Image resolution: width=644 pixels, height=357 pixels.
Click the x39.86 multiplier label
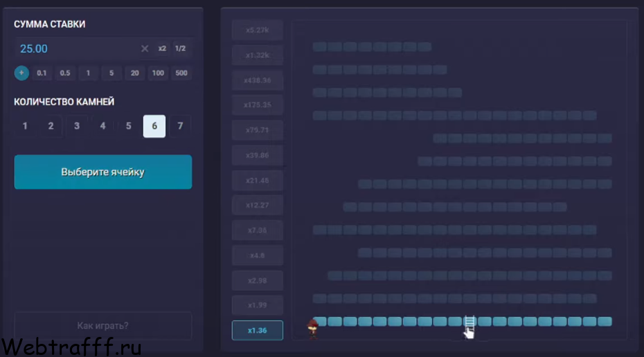(258, 155)
